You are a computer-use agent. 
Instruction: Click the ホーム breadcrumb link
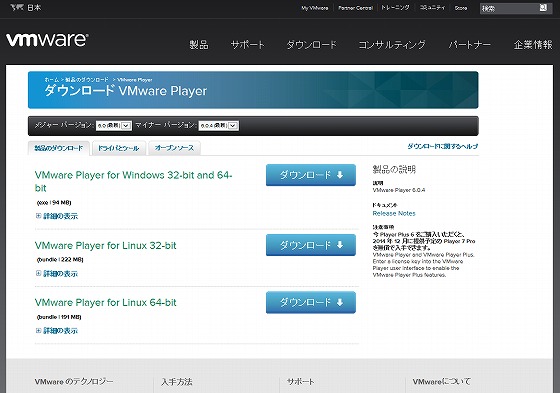tap(52, 79)
